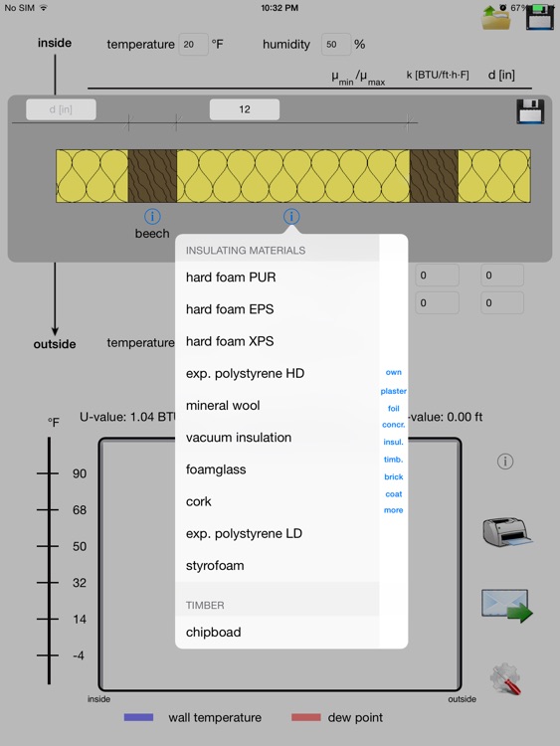Click the inside temperature input field
Image resolution: width=560 pixels, height=746 pixels.
193,44
